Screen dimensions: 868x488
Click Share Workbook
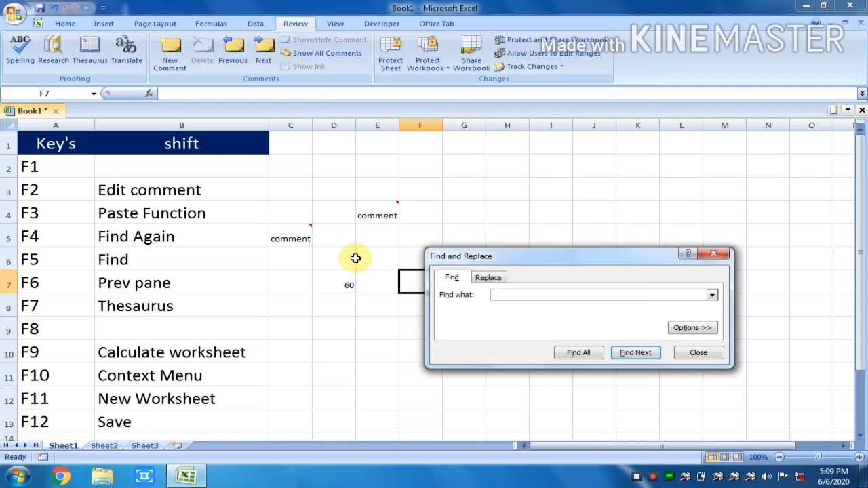pos(471,54)
